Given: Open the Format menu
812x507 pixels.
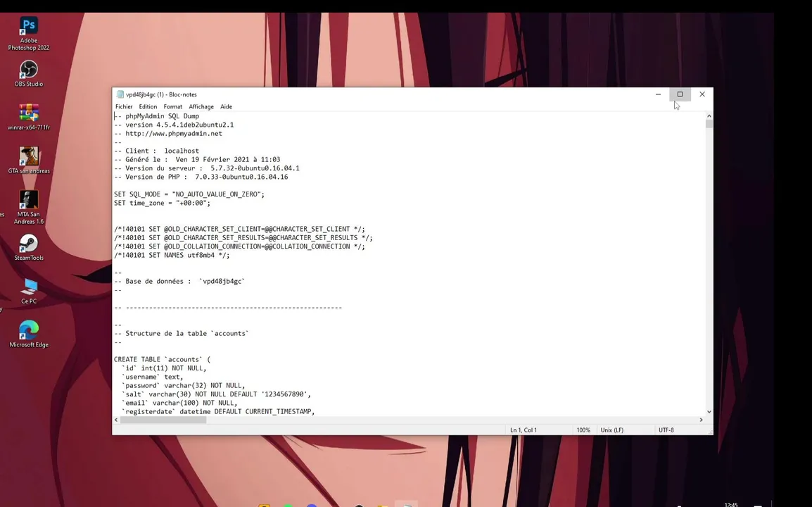Looking at the screenshot, I should click(x=172, y=107).
